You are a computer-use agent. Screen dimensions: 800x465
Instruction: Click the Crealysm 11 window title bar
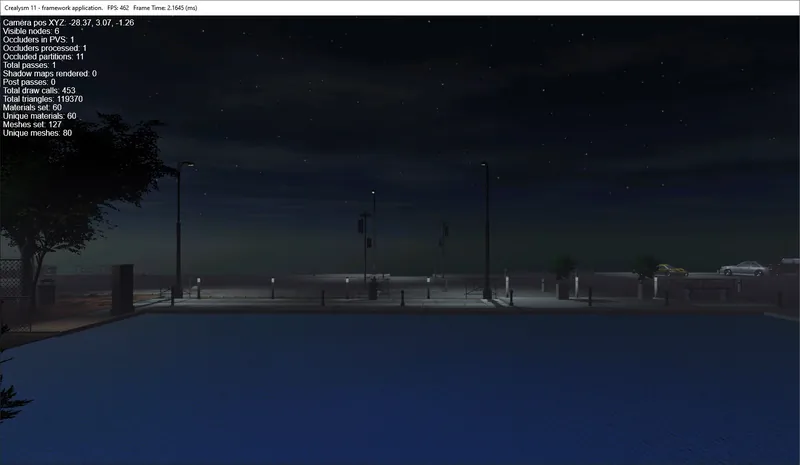(400, 8)
